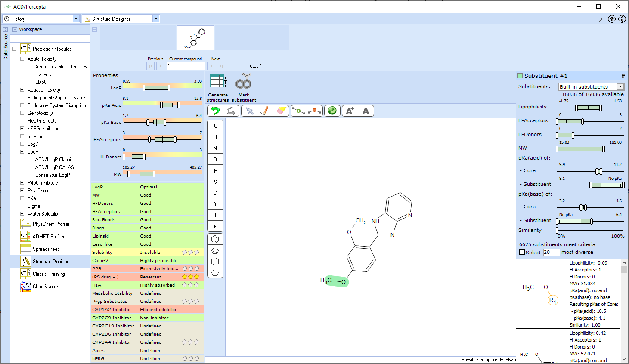Switch to the Workspace tab

coord(30,29)
